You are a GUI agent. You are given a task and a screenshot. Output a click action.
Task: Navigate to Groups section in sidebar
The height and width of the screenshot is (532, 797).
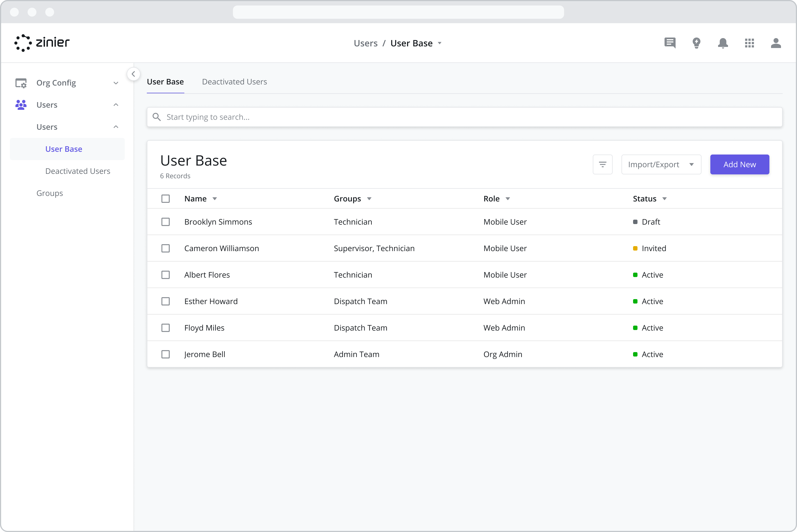pyautogui.click(x=50, y=192)
